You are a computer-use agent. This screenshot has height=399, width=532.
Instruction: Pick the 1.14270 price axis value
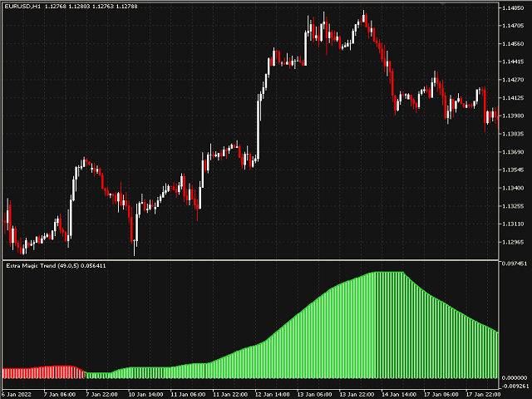point(514,80)
